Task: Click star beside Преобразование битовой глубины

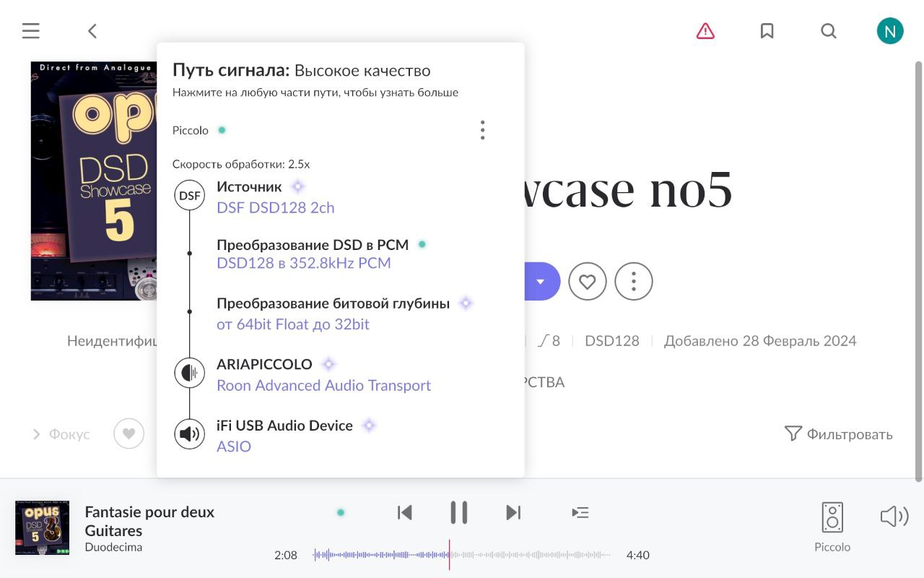Action: click(466, 303)
